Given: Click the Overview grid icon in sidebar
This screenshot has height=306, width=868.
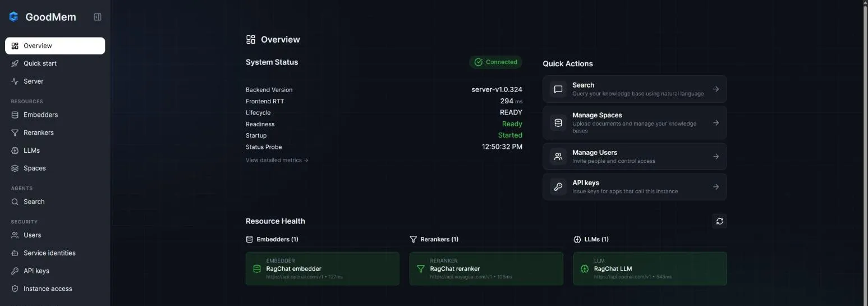Looking at the screenshot, I should click(x=15, y=46).
